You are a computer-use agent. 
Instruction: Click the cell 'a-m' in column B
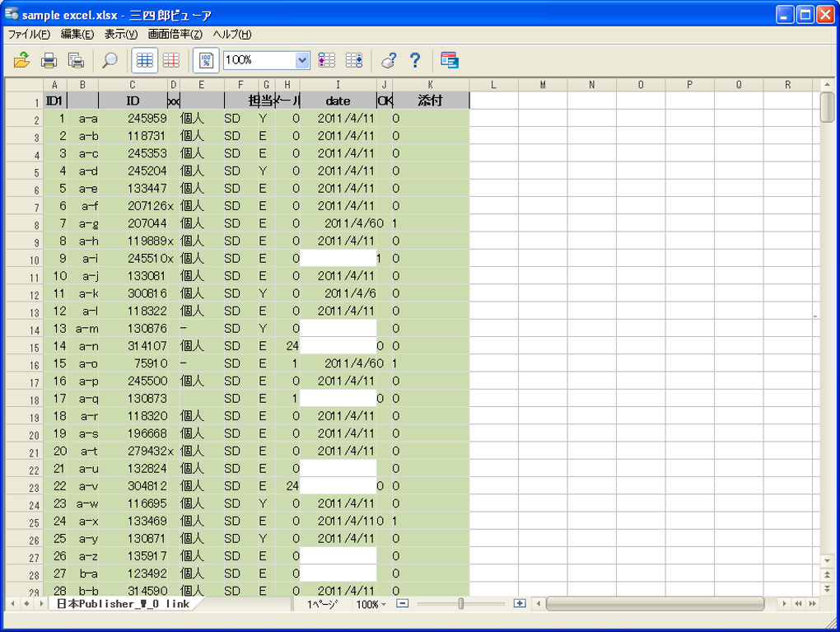click(x=83, y=329)
